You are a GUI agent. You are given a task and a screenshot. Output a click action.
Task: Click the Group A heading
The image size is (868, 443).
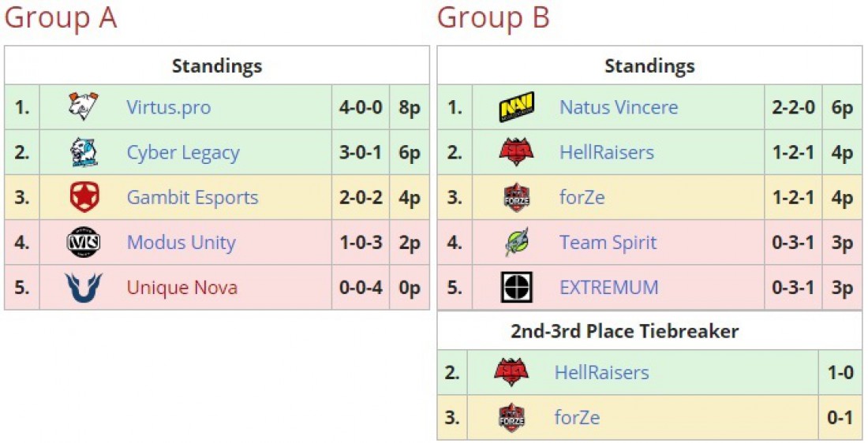tap(60, 17)
